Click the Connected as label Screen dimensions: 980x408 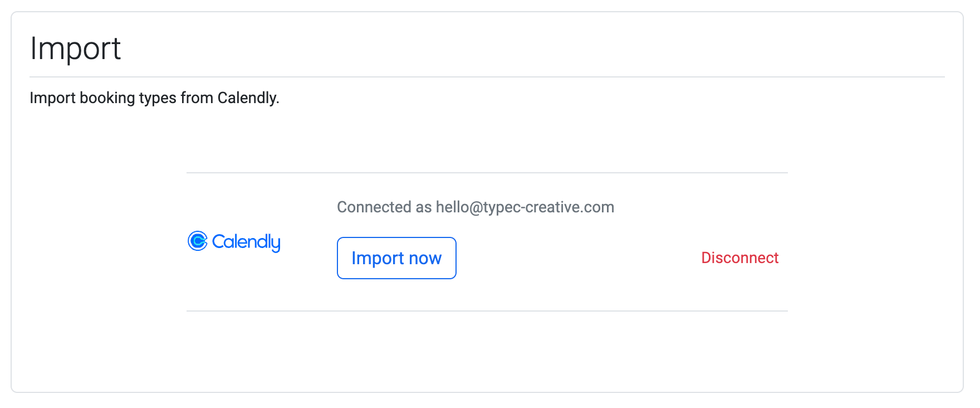coord(384,207)
